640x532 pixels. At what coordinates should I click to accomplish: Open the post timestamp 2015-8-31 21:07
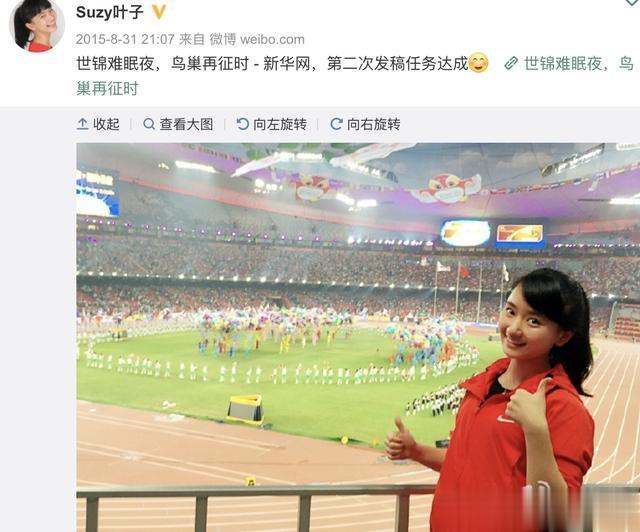tap(125, 39)
